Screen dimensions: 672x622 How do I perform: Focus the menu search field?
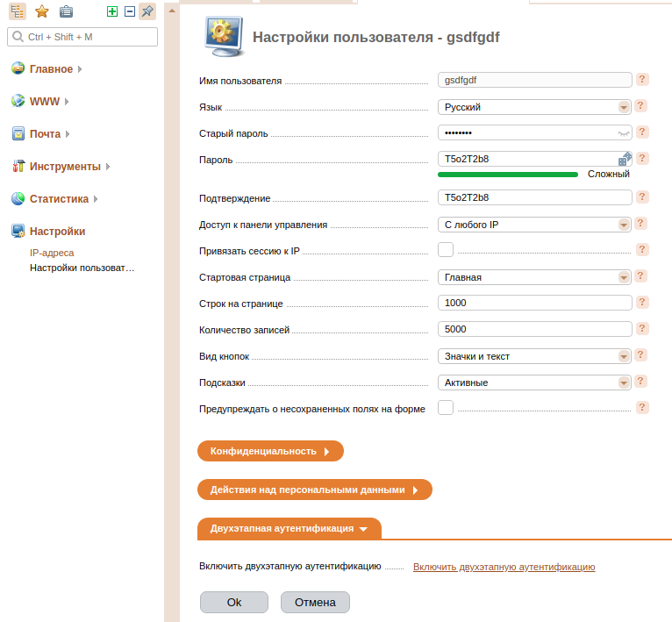click(x=82, y=37)
